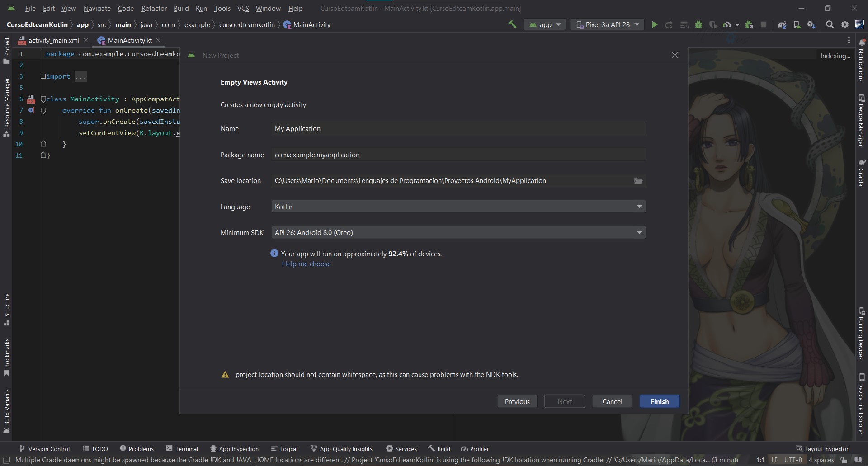This screenshot has width=868, height=466.
Task: Open Device Manager side panel
Action: tap(862, 121)
